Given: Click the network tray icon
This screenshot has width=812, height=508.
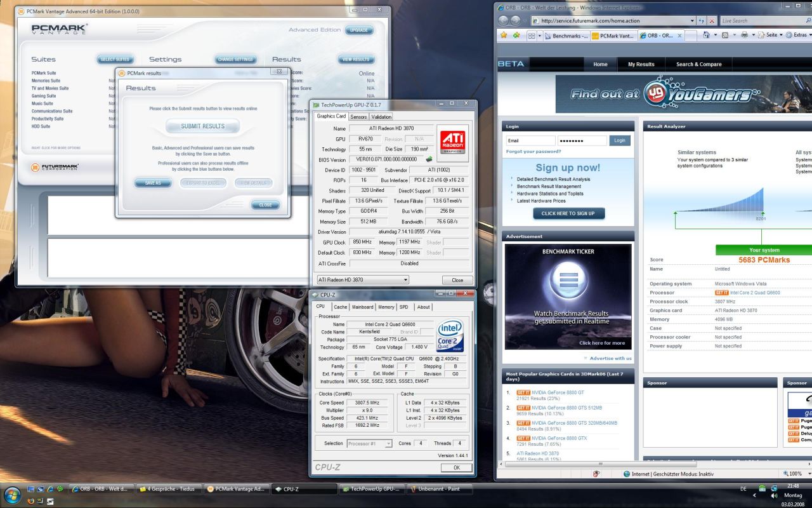Looking at the screenshot, I should (774, 489).
